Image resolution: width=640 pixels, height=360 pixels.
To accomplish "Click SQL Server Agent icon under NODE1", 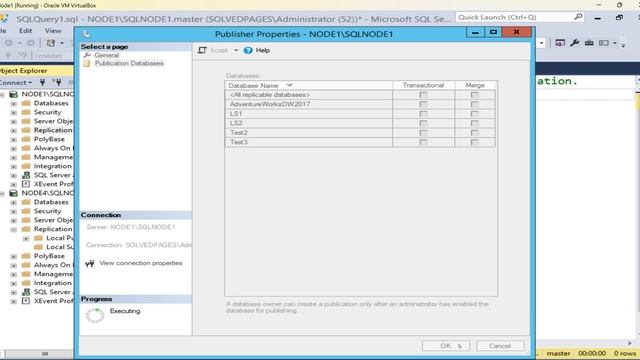I will click(x=26, y=175).
